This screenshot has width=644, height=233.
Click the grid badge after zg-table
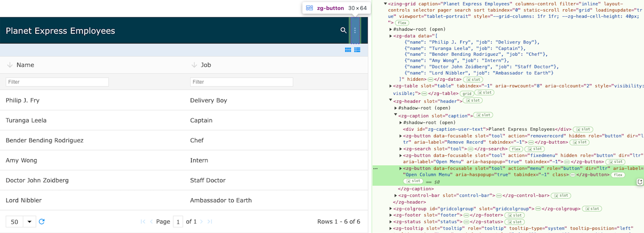(x=467, y=93)
